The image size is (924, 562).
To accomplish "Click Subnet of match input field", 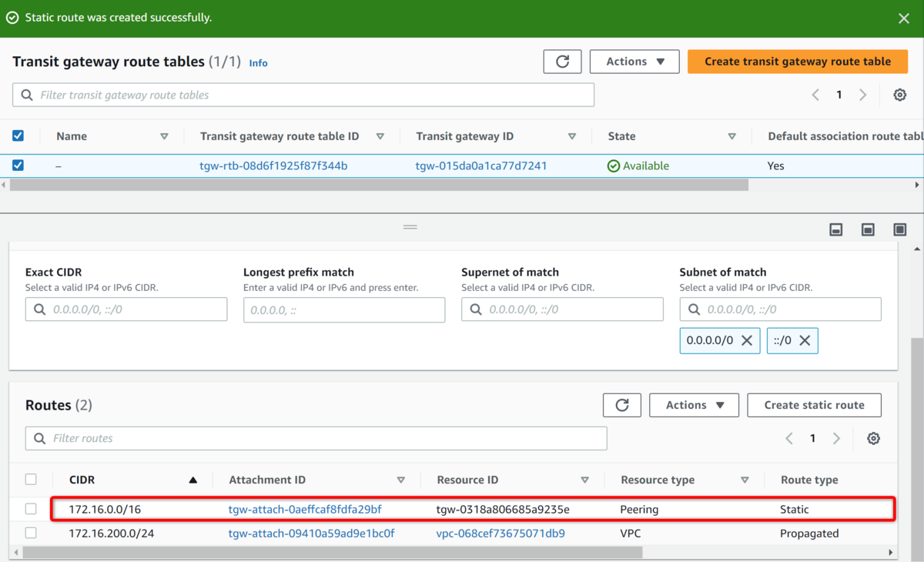I will click(x=780, y=309).
